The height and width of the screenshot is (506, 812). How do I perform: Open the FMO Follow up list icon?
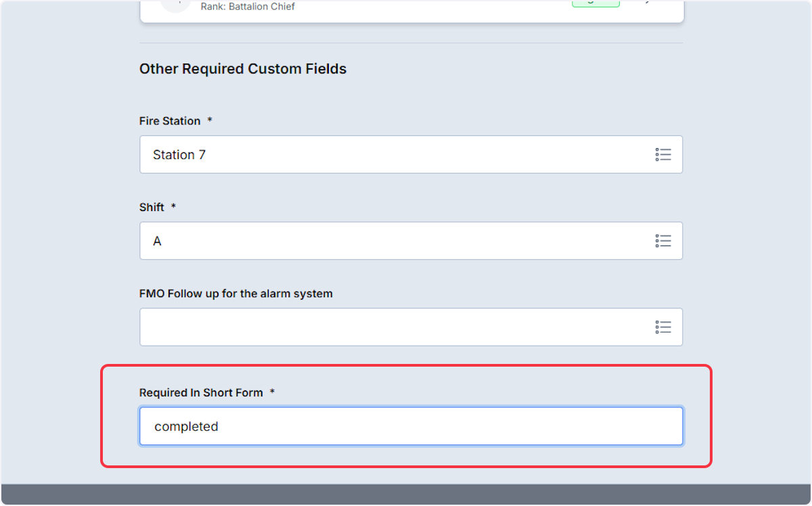coord(663,327)
